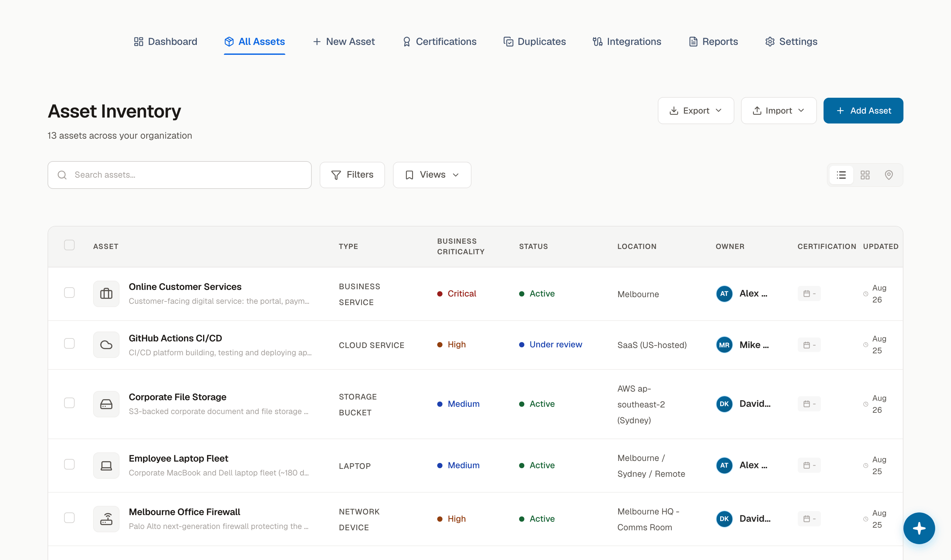Click certification calendar badge for Corporate File Storage
The height and width of the screenshot is (560, 951).
click(809, 404)
